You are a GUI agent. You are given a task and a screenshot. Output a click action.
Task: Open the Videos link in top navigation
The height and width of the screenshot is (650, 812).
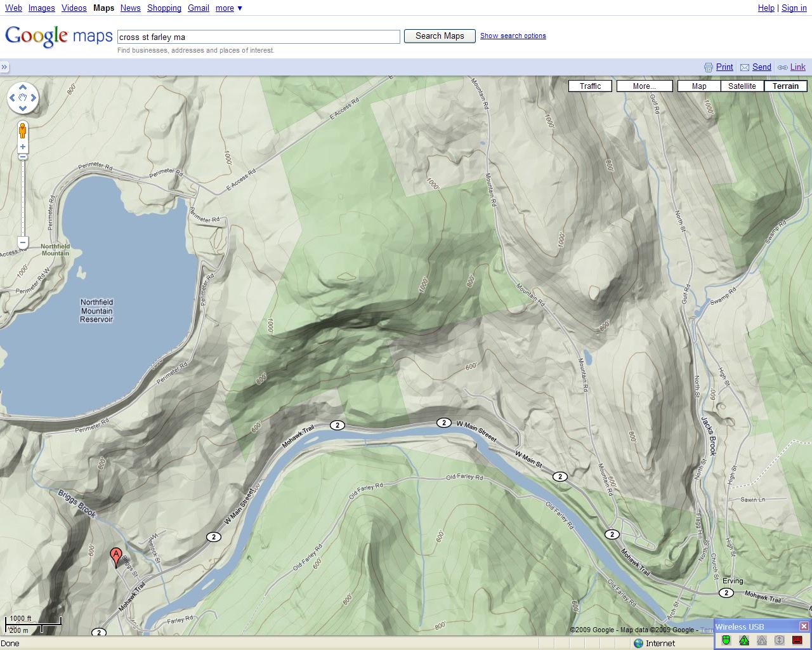(74, 8)
